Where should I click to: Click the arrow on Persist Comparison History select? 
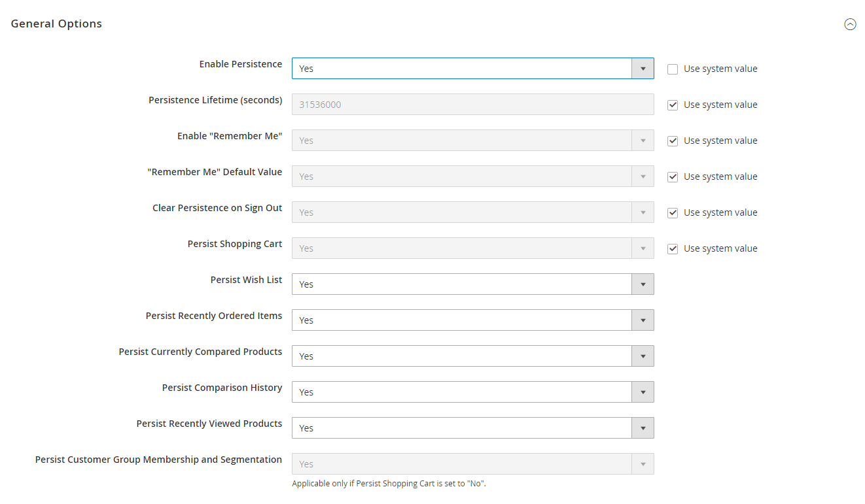coord(643,392)
